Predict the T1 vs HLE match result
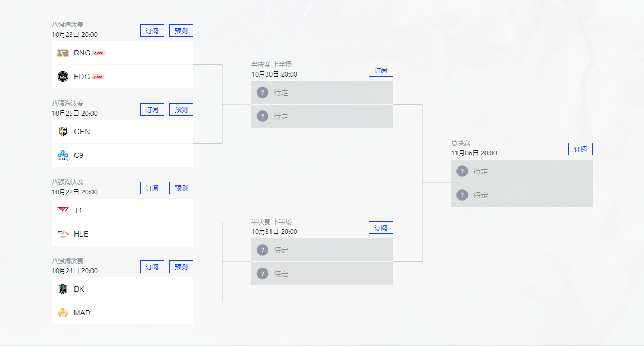 pos(181,188)
